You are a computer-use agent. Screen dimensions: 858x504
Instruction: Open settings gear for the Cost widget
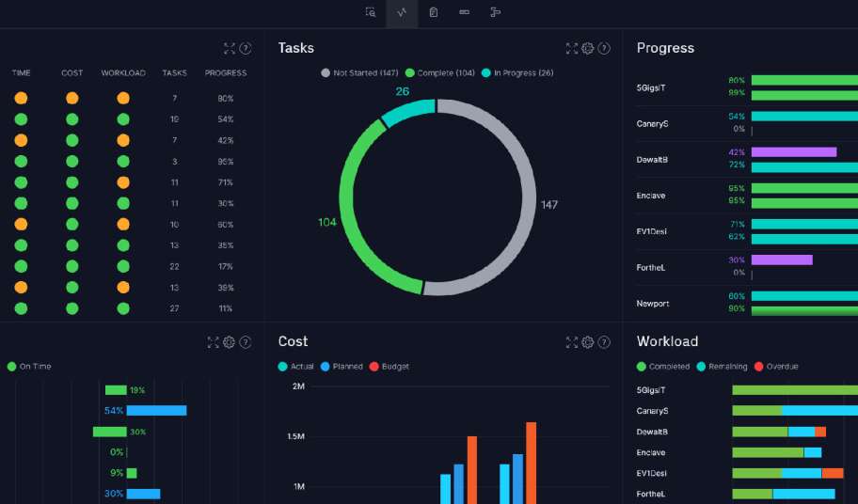588,342
